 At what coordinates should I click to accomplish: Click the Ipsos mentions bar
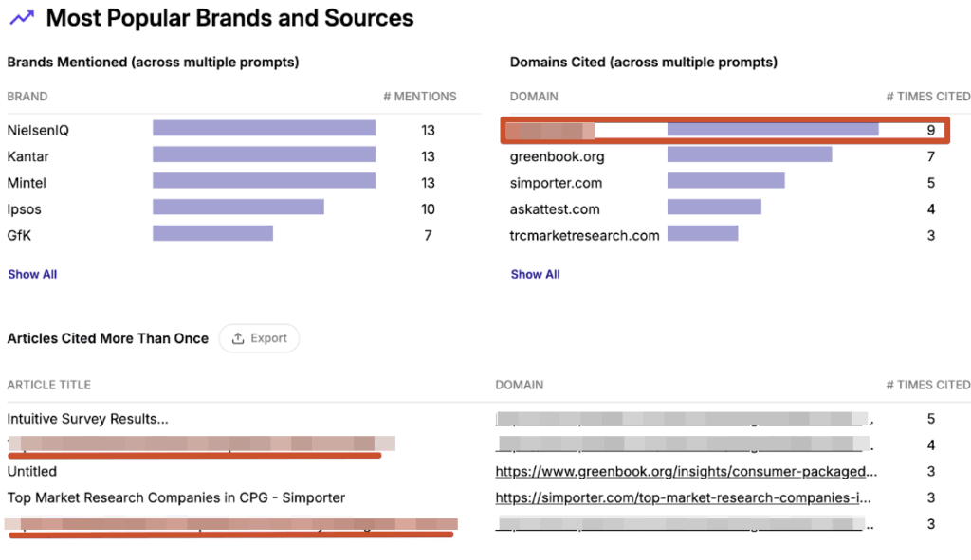tap(238, 207)
